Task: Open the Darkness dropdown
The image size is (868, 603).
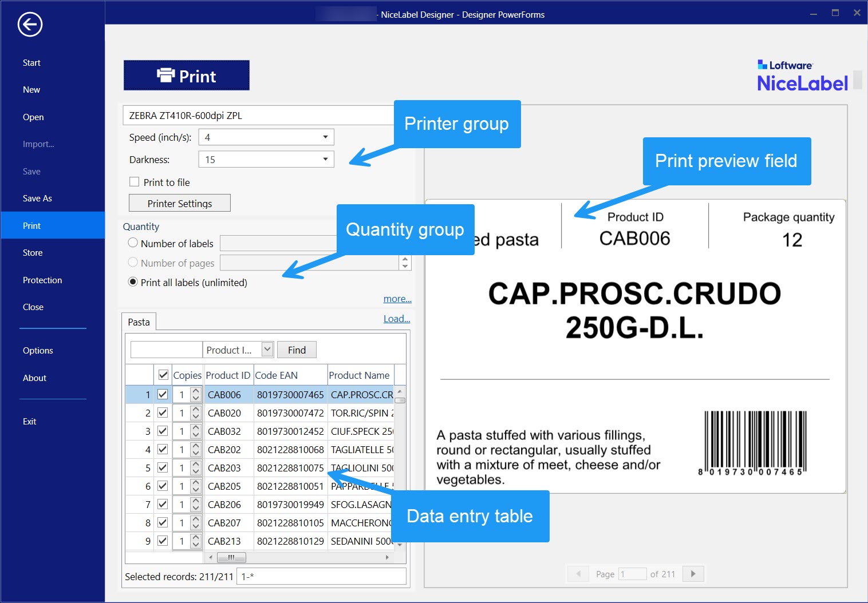Action: tap(325, 160)
